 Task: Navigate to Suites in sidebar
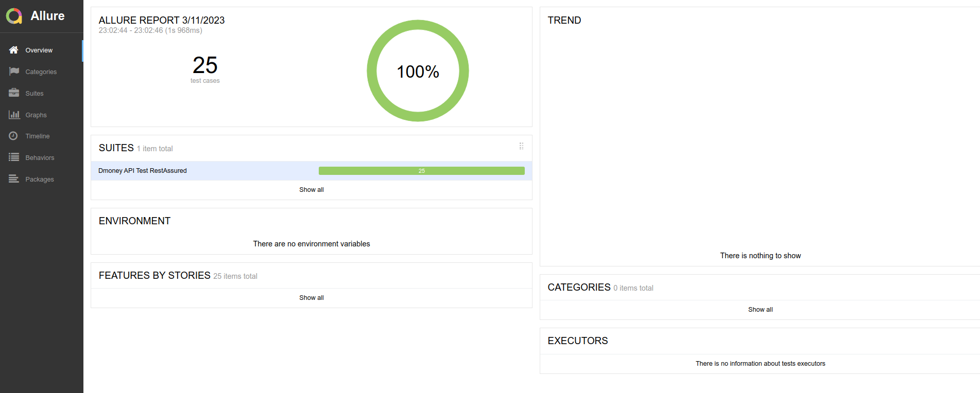pos(41,94)
